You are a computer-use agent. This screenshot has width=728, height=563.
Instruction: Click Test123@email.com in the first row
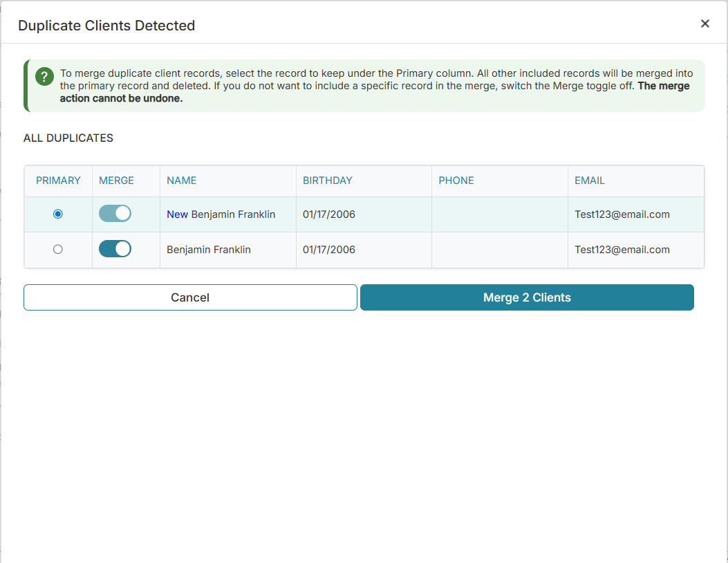620,214
